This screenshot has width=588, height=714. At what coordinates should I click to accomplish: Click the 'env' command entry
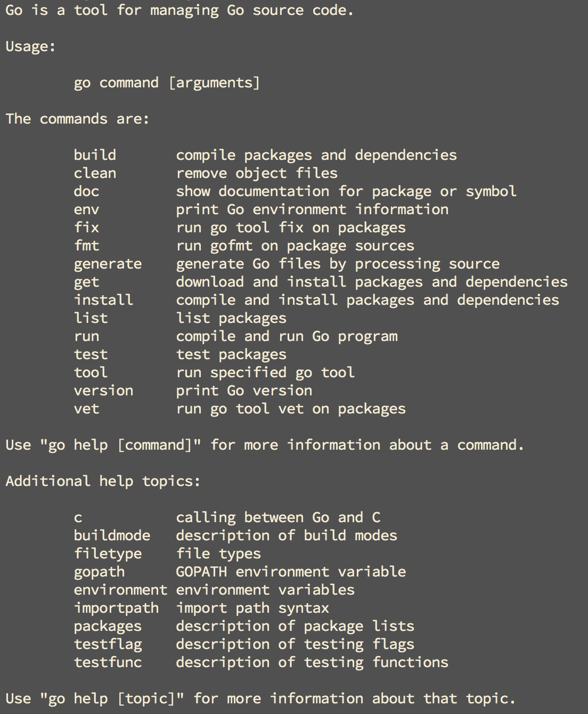(86, 209)
